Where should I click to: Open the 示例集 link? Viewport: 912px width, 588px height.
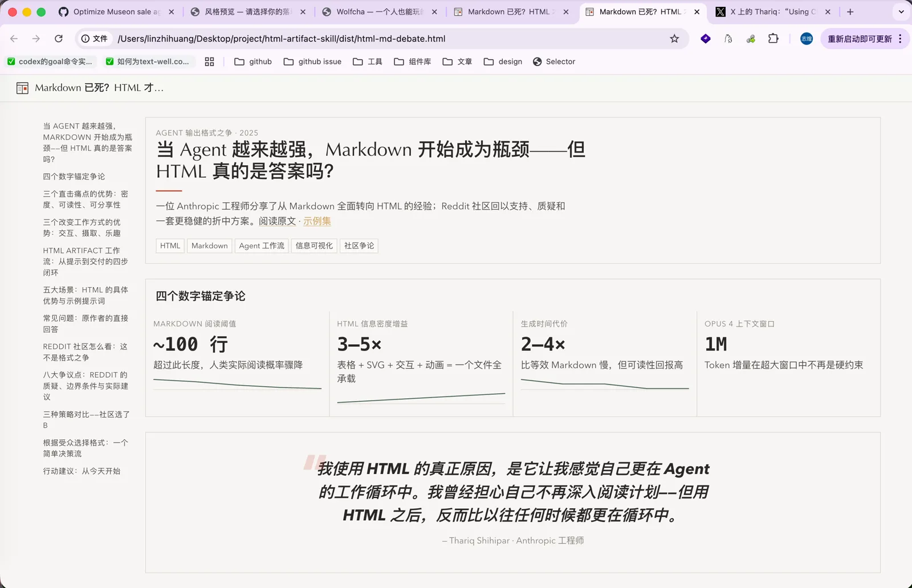(317, 221)
